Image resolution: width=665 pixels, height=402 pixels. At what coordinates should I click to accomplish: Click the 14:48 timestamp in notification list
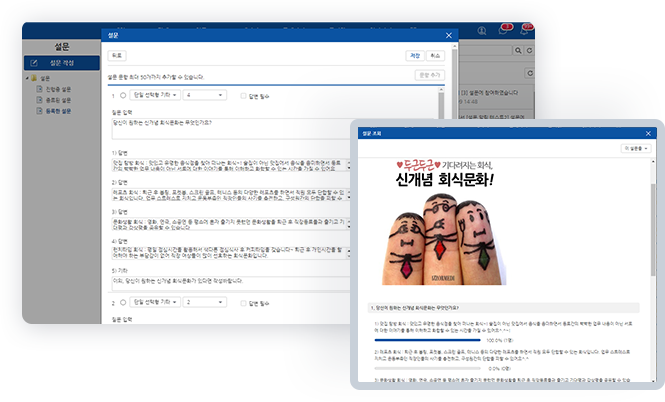[x=470, y=102]
